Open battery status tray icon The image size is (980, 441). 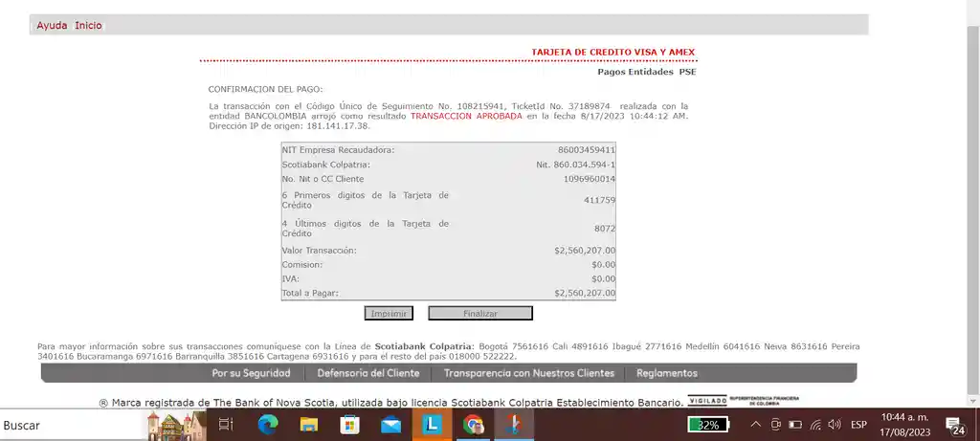point(795,425)
